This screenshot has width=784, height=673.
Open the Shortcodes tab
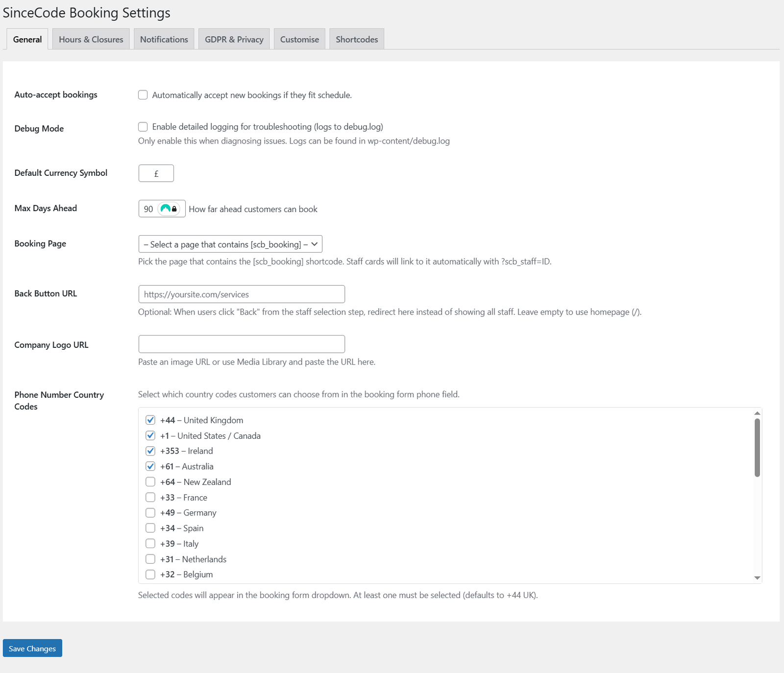[x=357, y=39]
